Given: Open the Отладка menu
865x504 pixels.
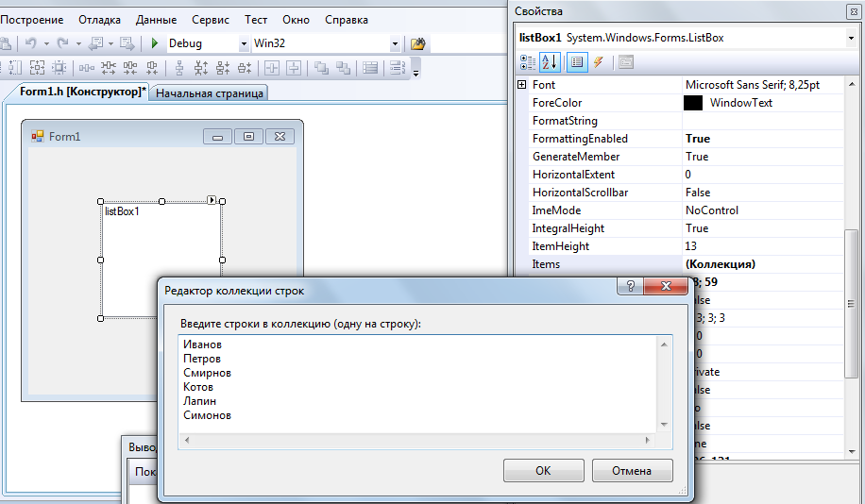Looking at the screenshot, I should click(99, 20).
